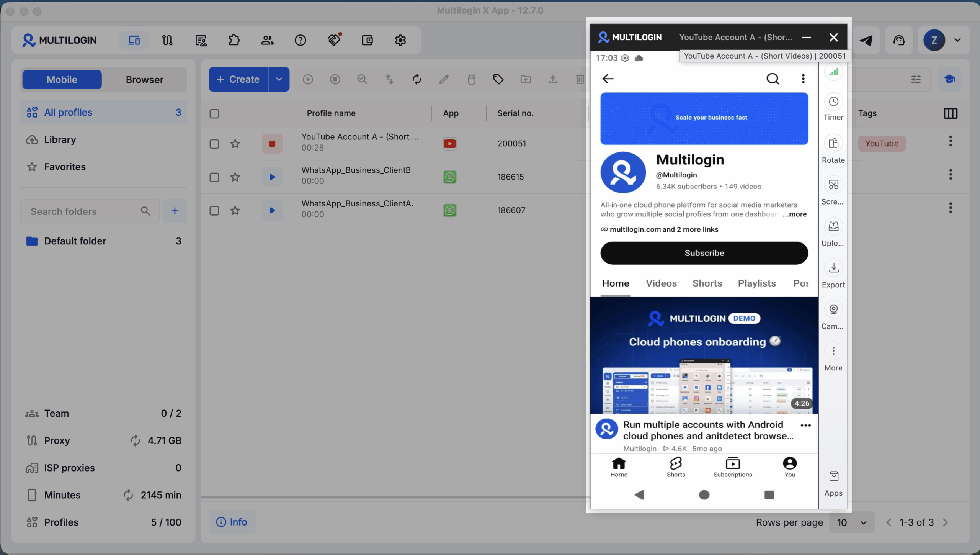
Task: Click the table columns layout icon
Action: tap(951, 113)
